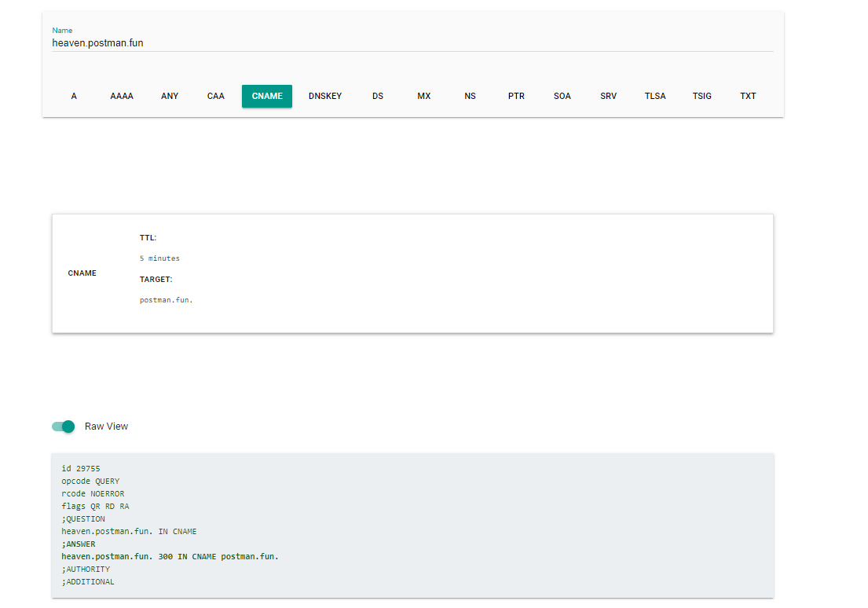Click the ';ADDITIONAL' section line

click(88, 581)
